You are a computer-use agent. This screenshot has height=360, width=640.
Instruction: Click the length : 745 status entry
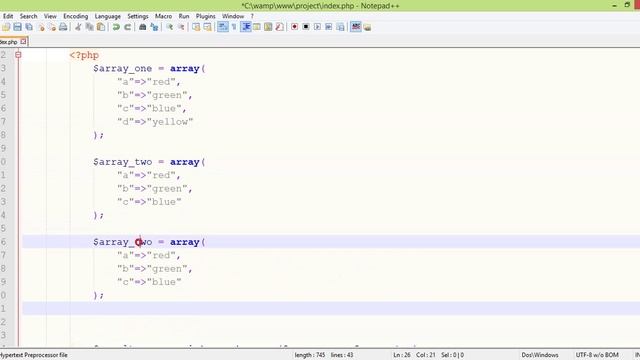click(x=310, y=355)
